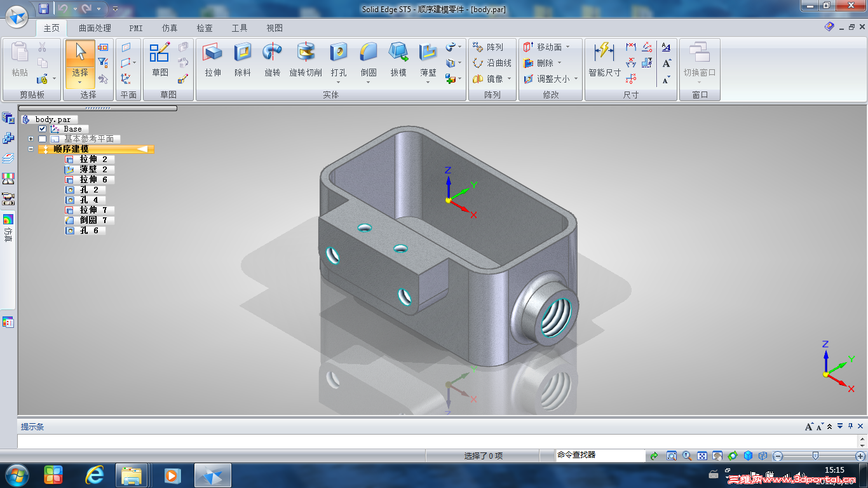Open the 倒圆 dropdown arrow
The image size is (868, 488).
[x=369, y=82]
